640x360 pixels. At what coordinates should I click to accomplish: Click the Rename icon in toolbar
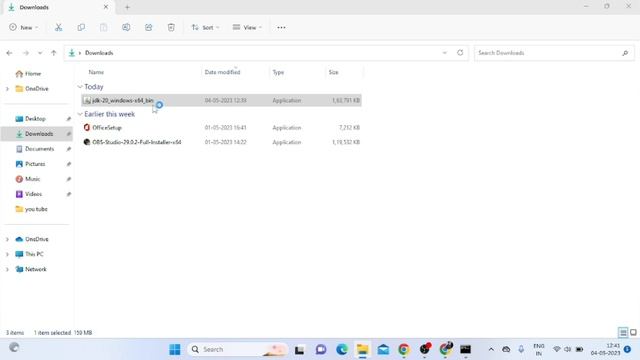[x=126, y=27]
